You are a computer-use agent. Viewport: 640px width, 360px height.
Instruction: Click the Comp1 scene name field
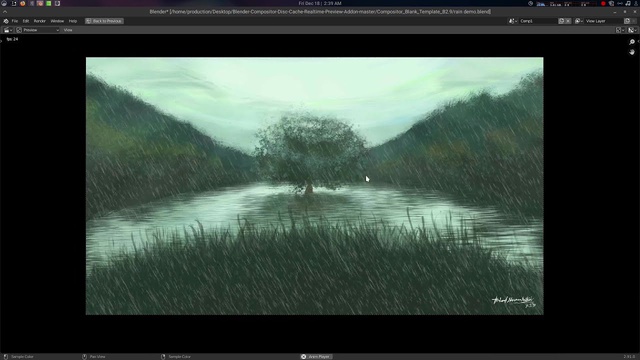(538, 21)
